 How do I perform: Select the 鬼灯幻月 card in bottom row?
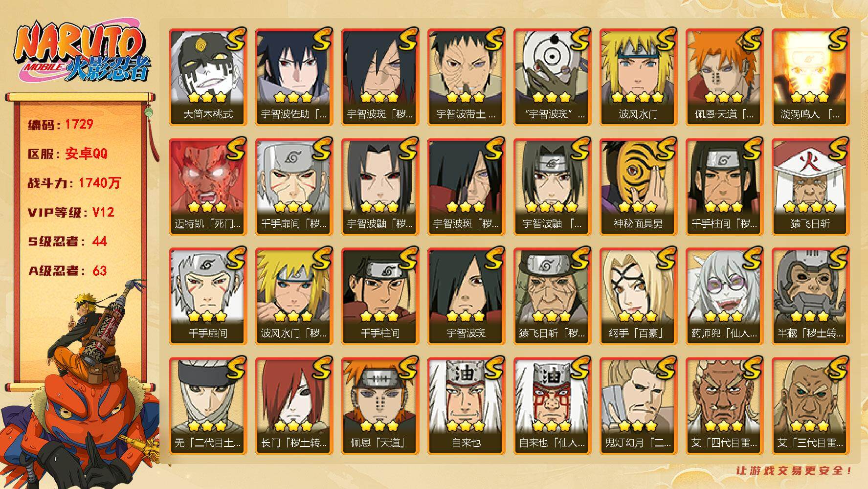click(x=638, y=406)
